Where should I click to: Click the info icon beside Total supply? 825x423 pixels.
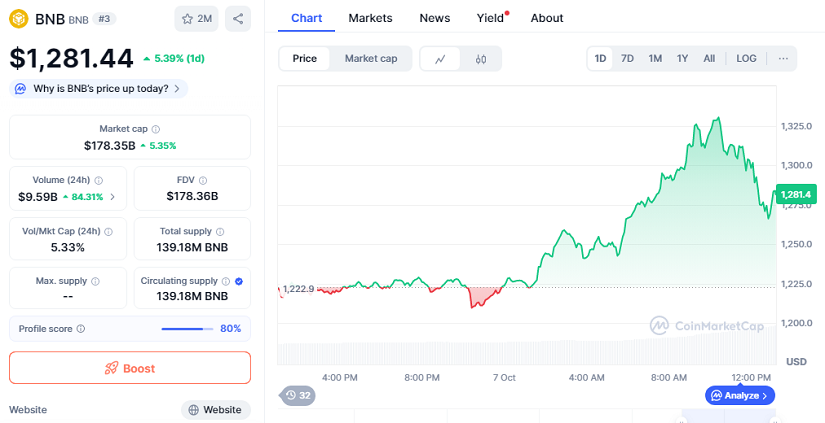pyautogui.click(x=216, y=231)
